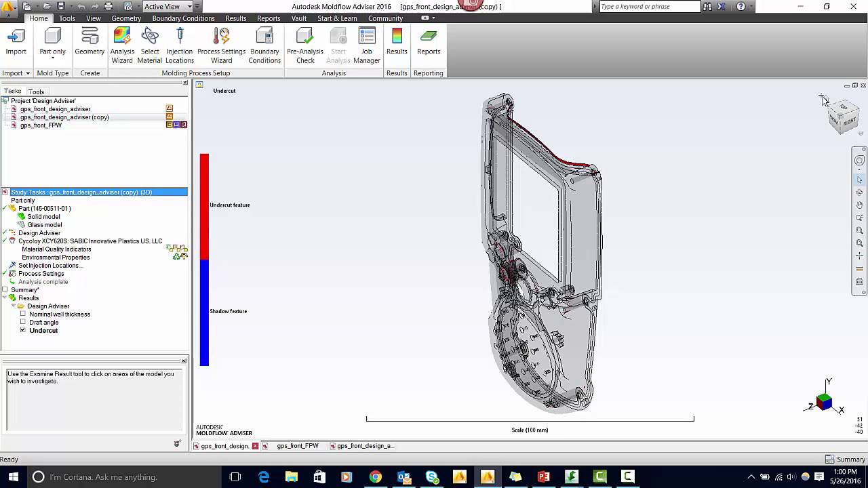This screenshot has height=488, width=868.
Task: Open the Geometry ribbon tab
Action: (x=126, y=18)
